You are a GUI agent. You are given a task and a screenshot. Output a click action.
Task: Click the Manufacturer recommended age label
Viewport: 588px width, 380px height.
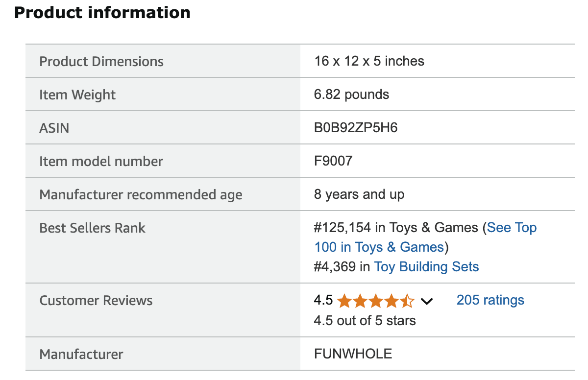141,195
